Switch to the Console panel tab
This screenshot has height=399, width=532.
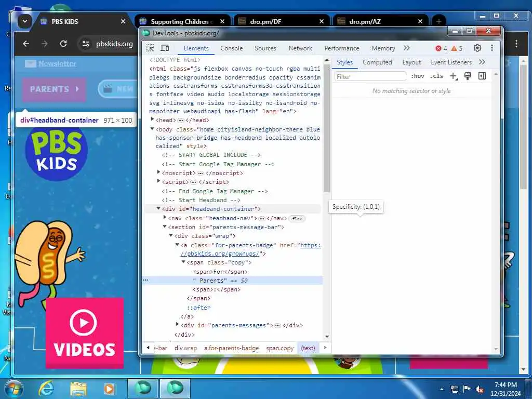point(232,48)
